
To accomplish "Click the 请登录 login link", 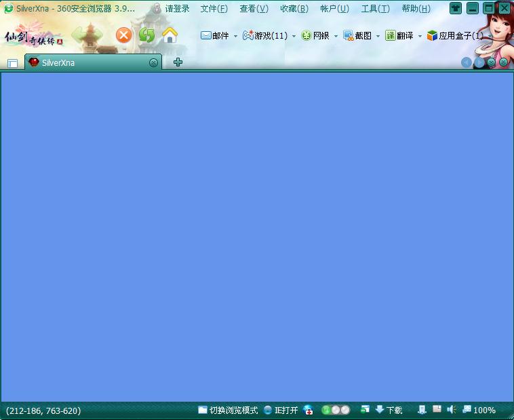I will [x=177, y=9].
